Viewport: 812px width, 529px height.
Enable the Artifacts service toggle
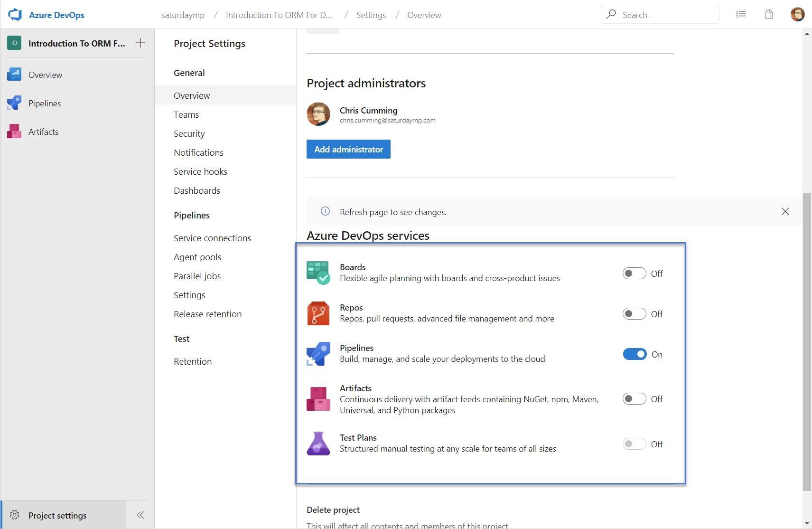click(634, 399)
